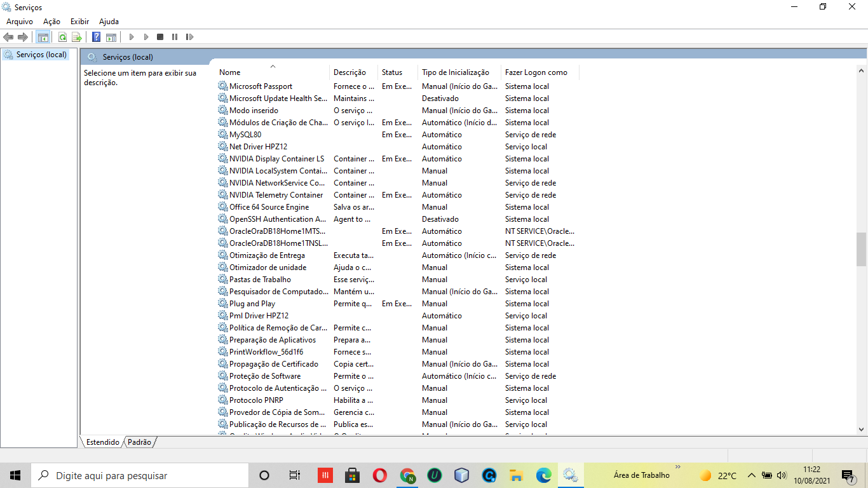Open the notification center icon

[848, 475]
